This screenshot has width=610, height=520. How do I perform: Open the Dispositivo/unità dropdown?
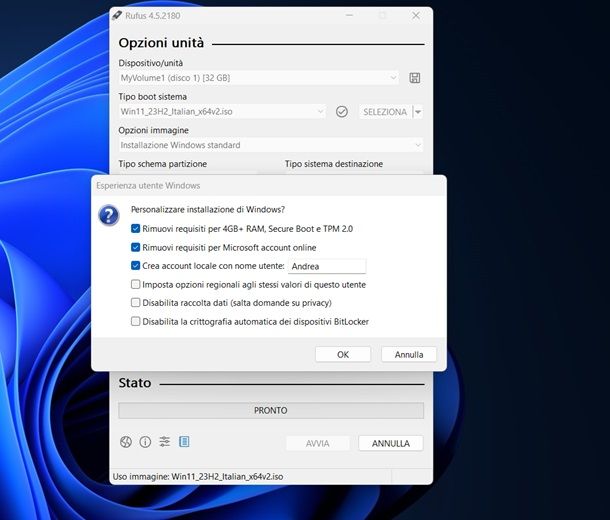click(259, 78)
